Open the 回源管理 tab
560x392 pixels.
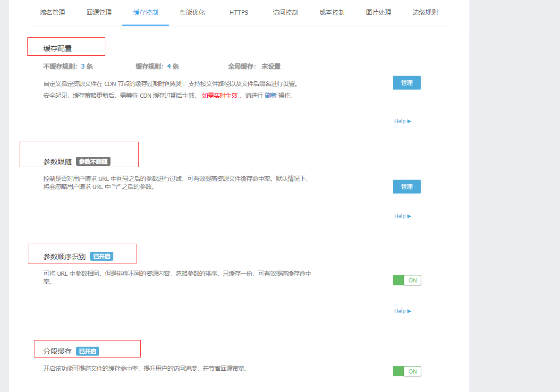pos(99,13)
